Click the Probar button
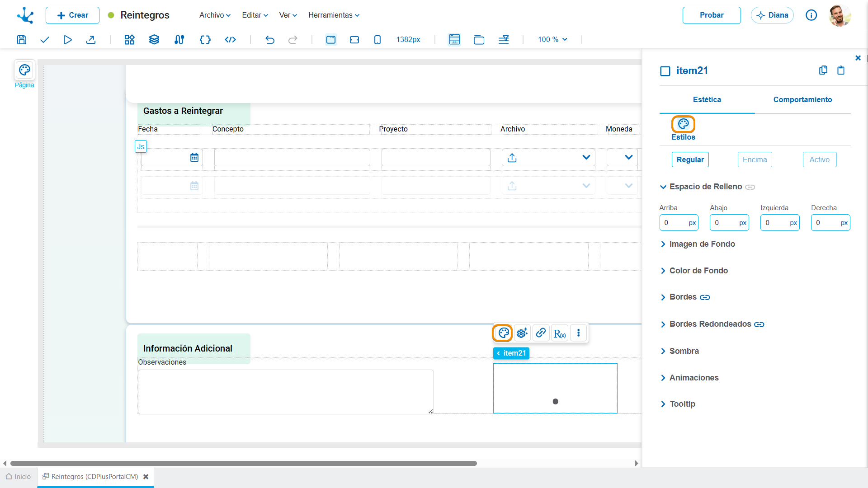The width and height of the screenshot is (868, 488). coord(712,15)
